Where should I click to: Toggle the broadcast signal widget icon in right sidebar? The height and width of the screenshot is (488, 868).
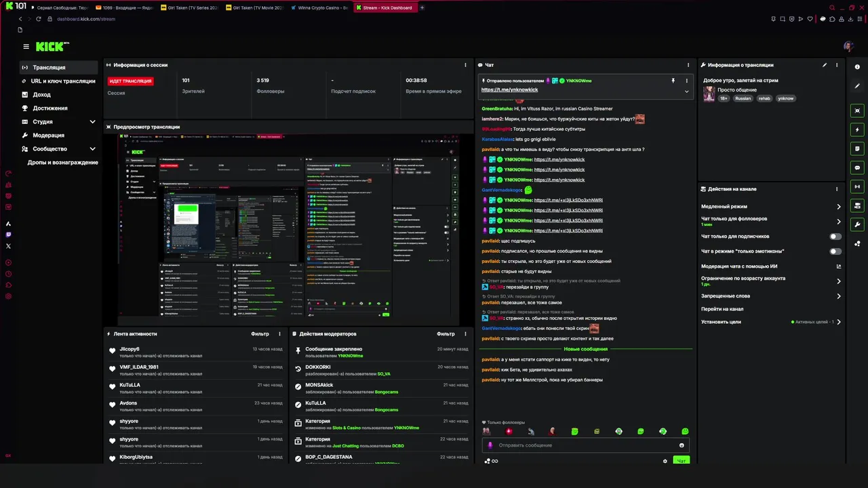pos(857,186)
